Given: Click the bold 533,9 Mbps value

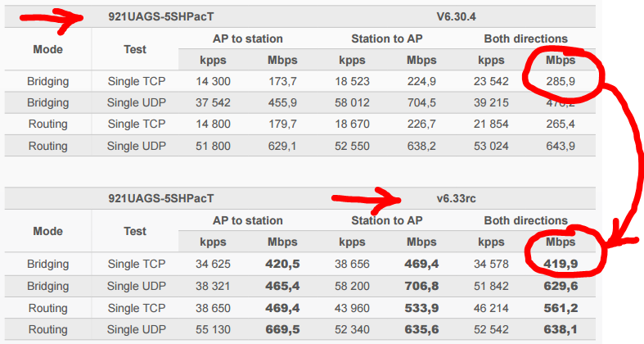Looking at the screenshot, I should (421, 307).
